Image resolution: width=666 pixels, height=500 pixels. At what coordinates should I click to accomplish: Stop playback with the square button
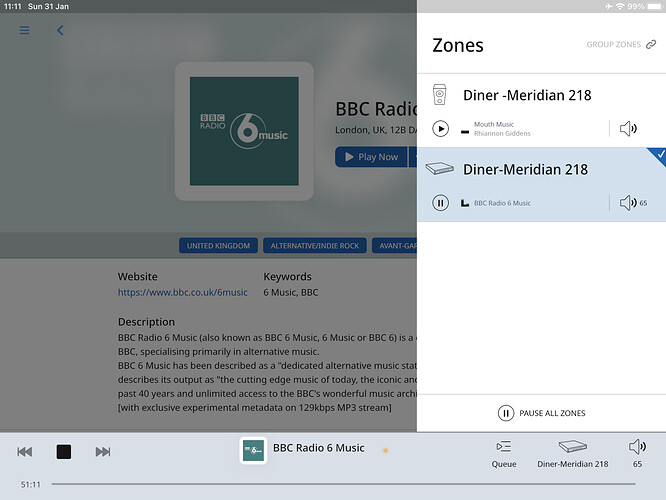point(64,452)
